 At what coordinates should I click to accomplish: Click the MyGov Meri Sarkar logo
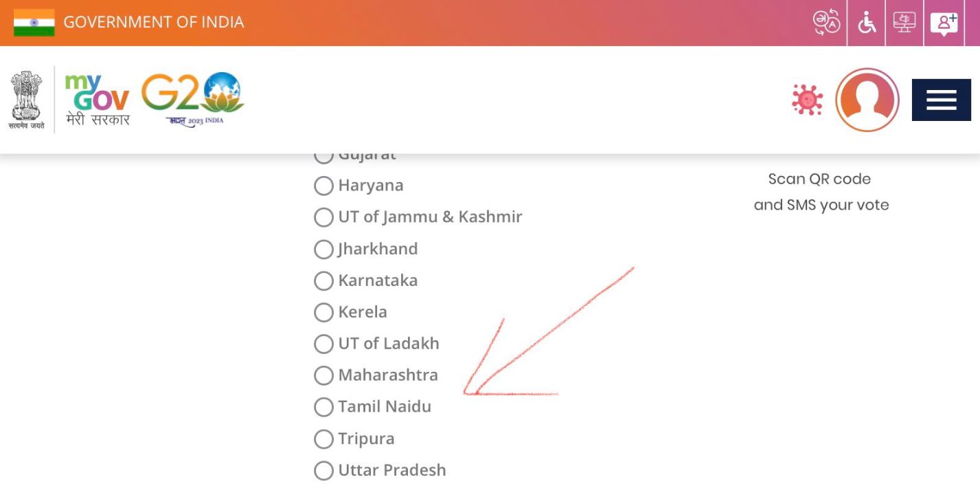97,100
